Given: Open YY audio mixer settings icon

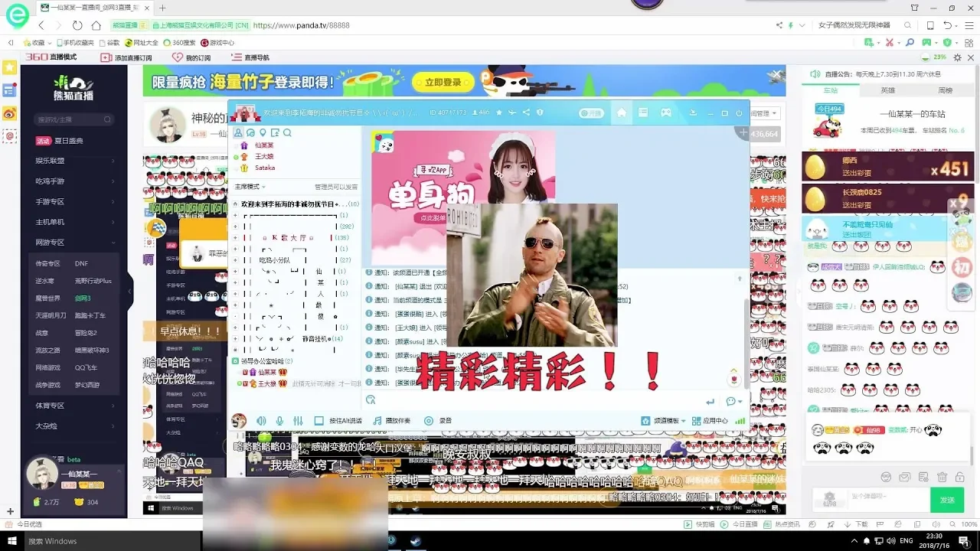Looking at the screenshot, I should 298,421.
